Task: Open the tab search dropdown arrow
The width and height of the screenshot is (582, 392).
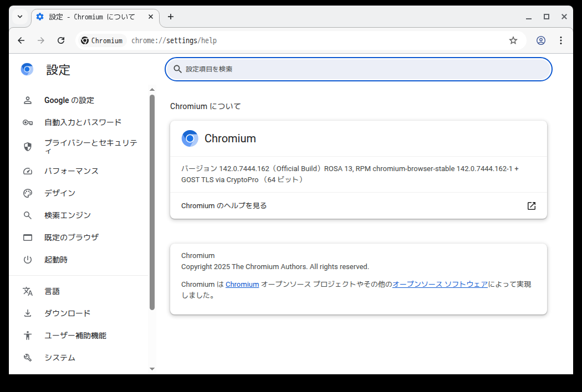Action: coord(20,17)
